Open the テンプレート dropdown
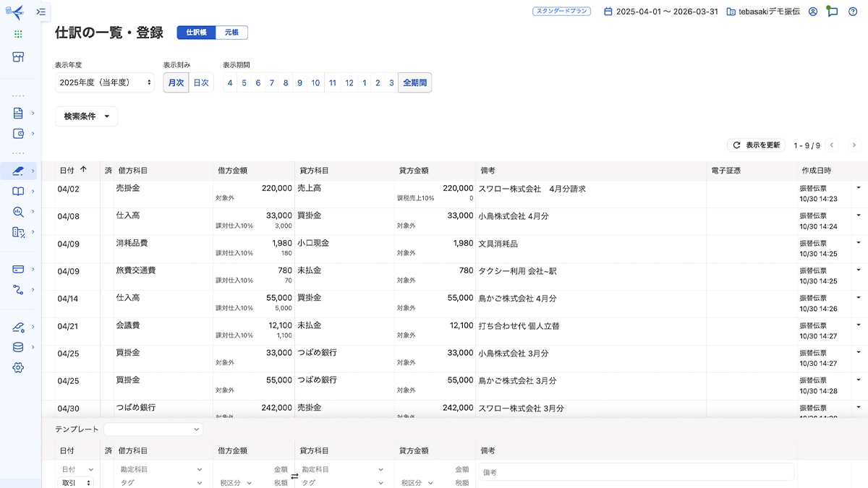868x488 pixels. click(153, 429)
